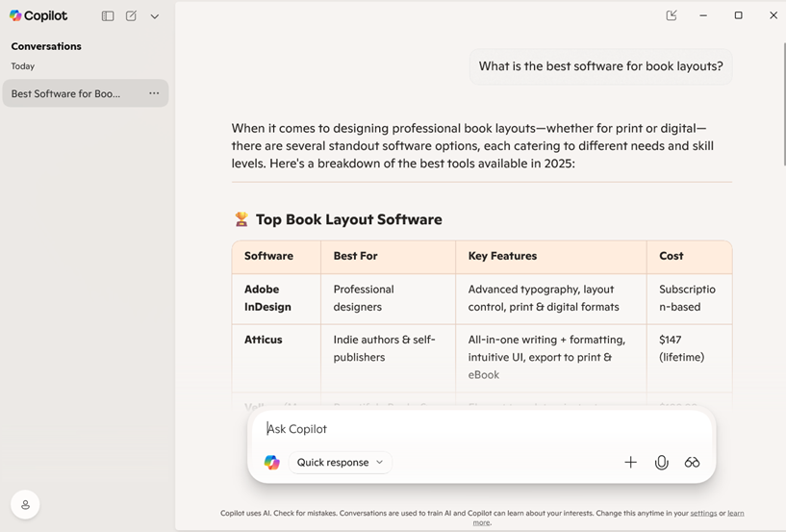Focus the Ask Copilot input field

tap(481, 429)
